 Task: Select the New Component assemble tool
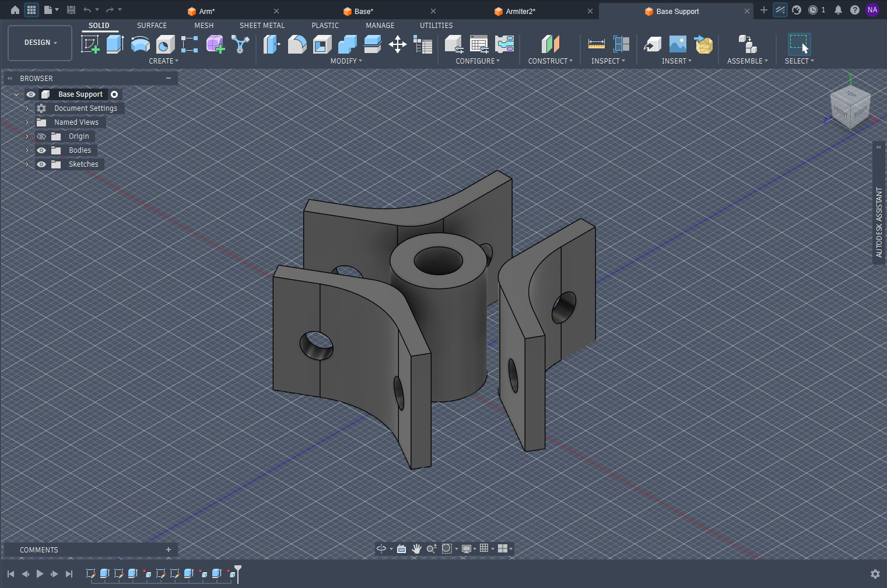point(748,44)
